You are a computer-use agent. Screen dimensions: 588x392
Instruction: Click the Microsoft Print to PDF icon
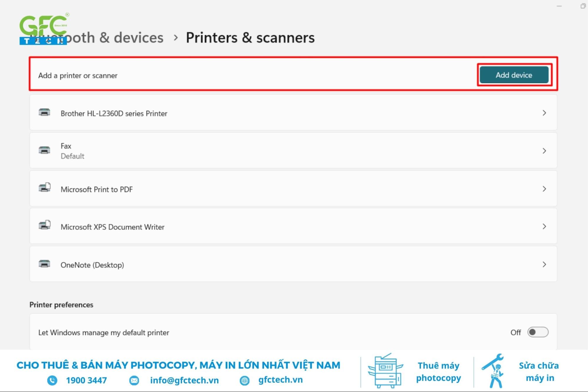click(45, 187)
